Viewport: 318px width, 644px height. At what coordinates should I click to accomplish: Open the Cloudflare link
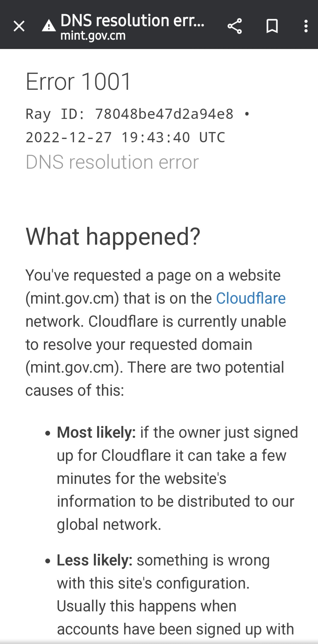pos(251,298)
